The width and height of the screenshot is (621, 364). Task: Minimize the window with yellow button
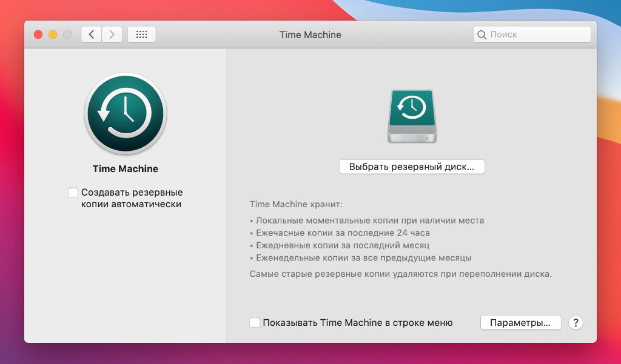point(53,35)
